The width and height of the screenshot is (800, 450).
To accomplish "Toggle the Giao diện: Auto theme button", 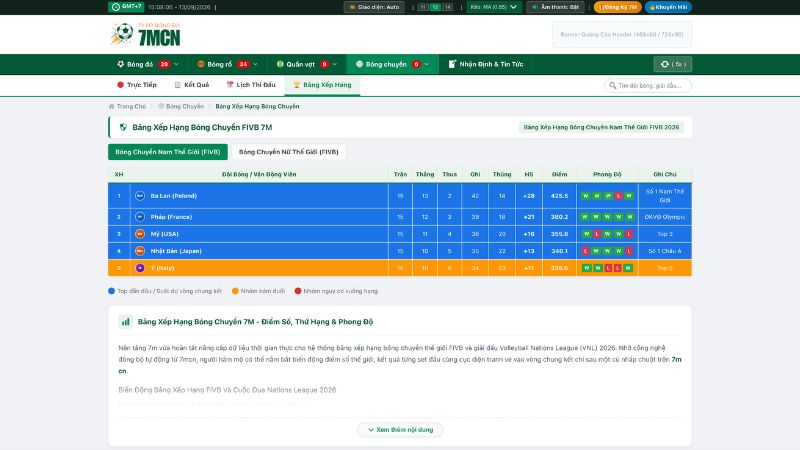I will (374, 7).
